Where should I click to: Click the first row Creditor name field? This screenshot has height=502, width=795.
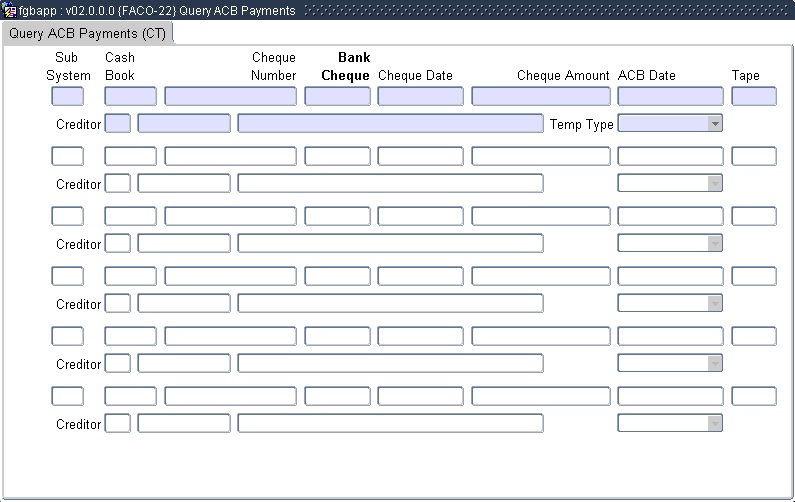click(390, 124)
